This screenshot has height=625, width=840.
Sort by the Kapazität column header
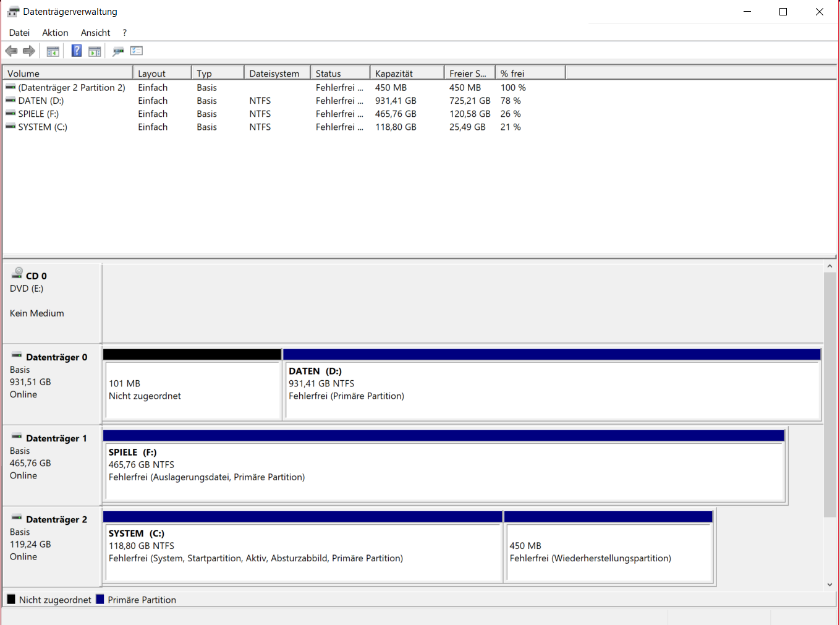tap(407, 73)
